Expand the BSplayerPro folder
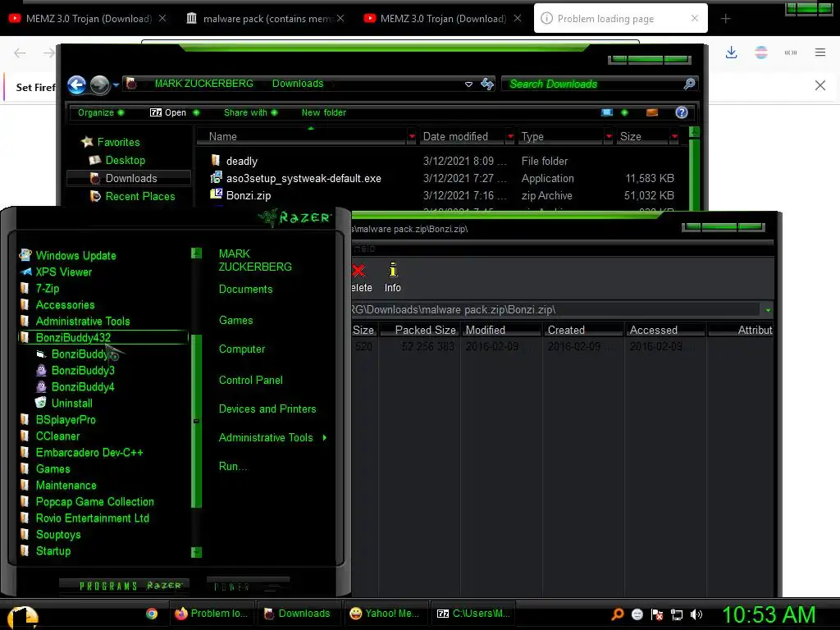840x630 pixels. tap(66, 420)
